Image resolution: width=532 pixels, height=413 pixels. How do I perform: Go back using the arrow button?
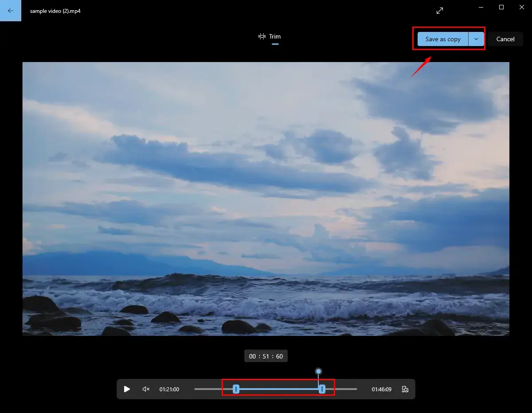pyautogui.click(x=11, y=11)
